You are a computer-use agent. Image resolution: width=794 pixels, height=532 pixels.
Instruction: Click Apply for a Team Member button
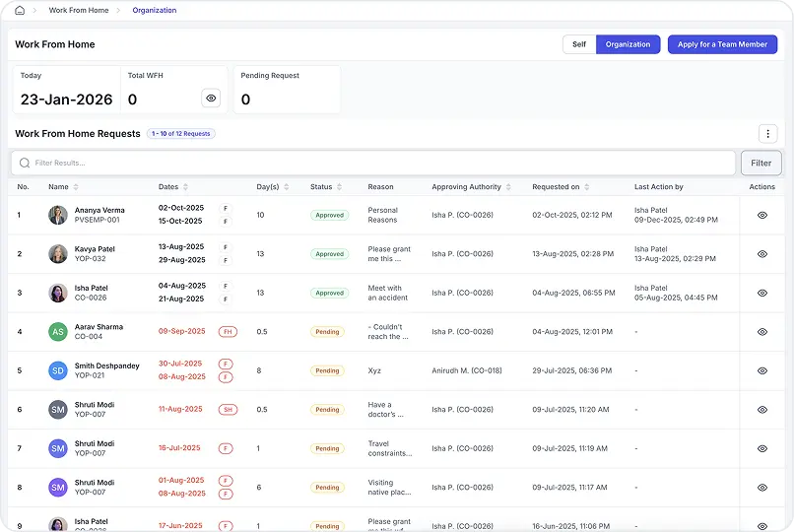click(722, 44)
